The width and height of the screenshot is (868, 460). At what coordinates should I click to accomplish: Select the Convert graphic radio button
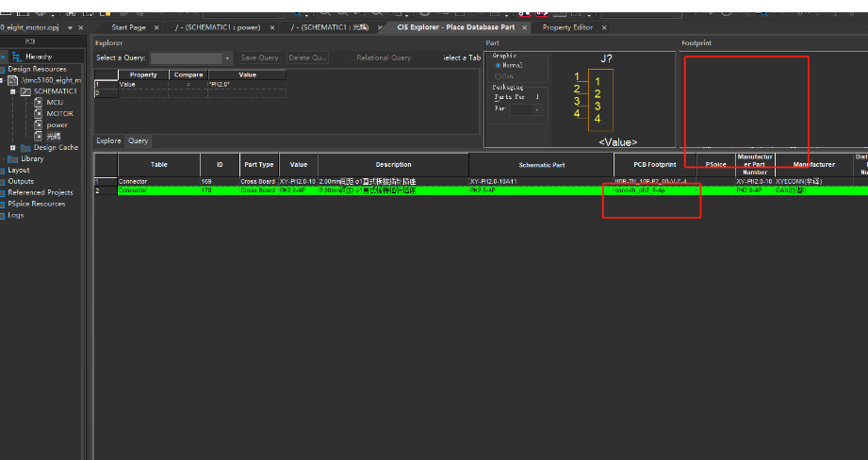tap(499, 76)
